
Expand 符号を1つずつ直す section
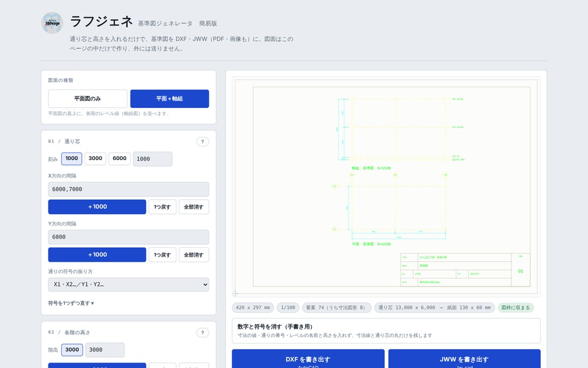(71, 303)
